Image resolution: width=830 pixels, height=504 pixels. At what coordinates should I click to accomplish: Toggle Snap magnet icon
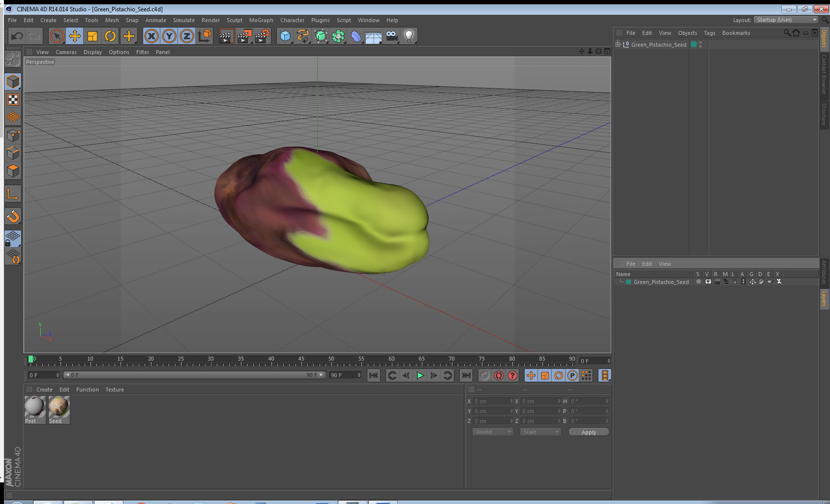point(13,216)
